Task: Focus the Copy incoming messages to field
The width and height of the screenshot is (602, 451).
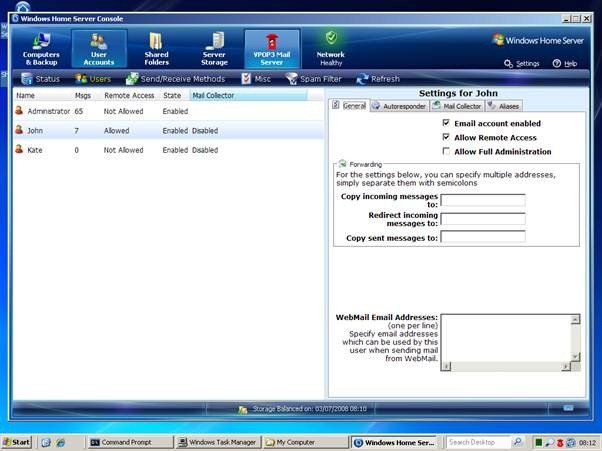Action: [x=483, y=200]
